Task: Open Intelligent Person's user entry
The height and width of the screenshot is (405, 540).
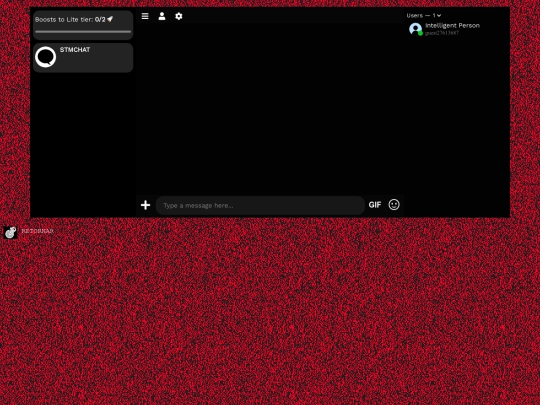Action: 444,29
